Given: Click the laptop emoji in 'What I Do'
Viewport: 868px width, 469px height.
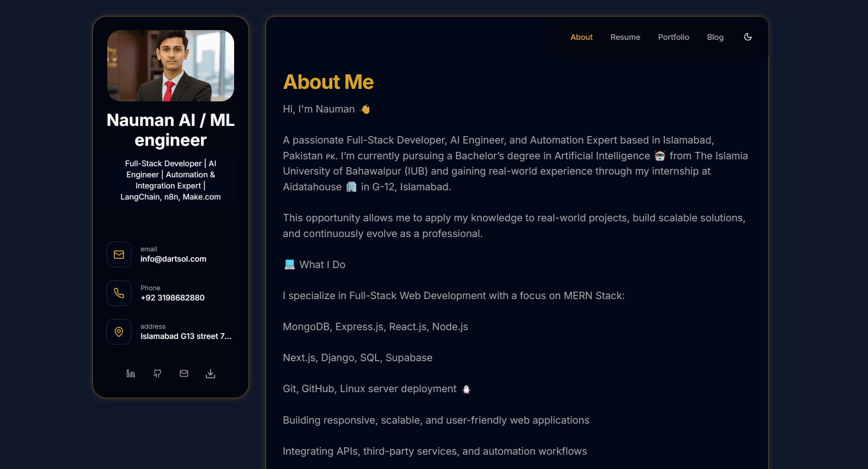Looking at the screenshot, I should tap(289, 264).
